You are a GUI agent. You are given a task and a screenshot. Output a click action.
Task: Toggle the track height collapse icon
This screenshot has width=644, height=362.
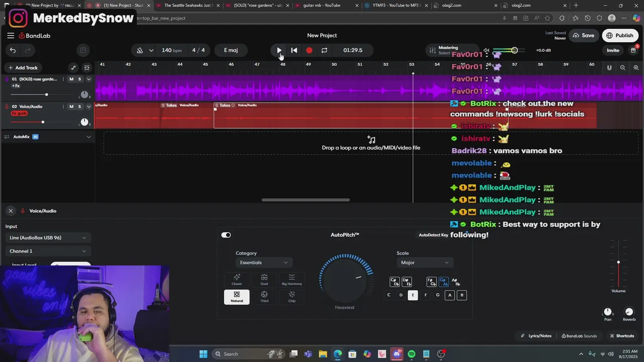point(87,67)
